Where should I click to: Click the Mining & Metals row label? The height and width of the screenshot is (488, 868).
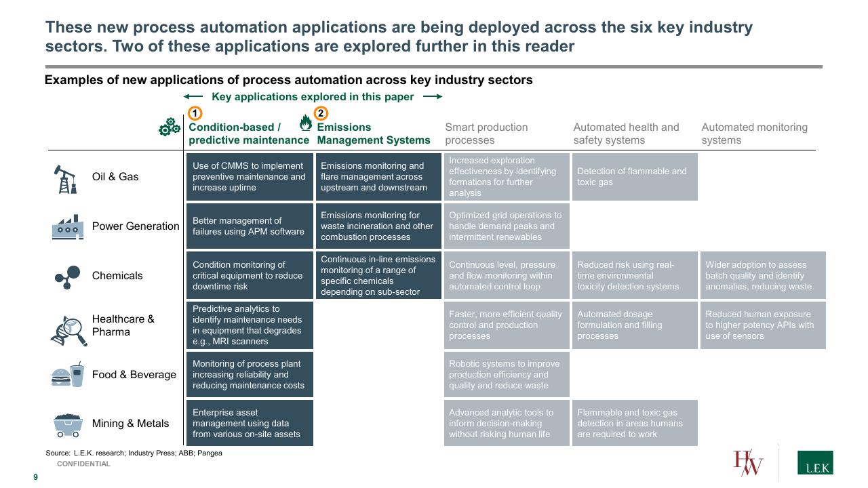click(x=130, y=424)
